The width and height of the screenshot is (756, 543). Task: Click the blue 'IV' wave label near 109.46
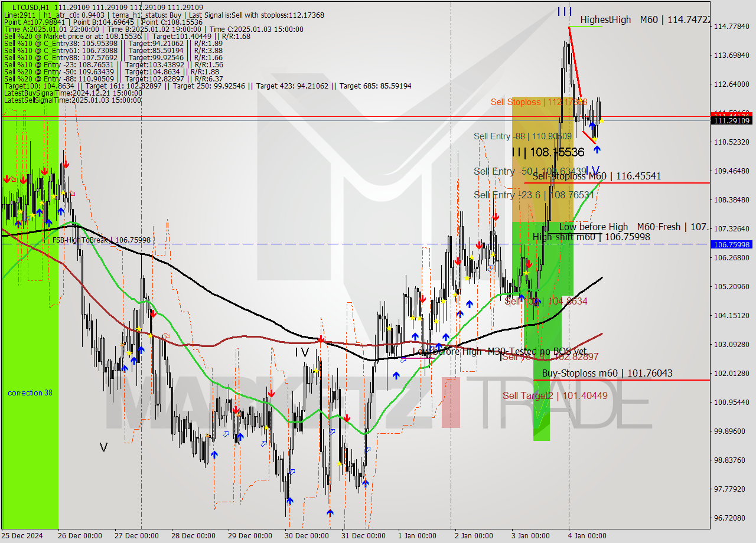point(592,171)
